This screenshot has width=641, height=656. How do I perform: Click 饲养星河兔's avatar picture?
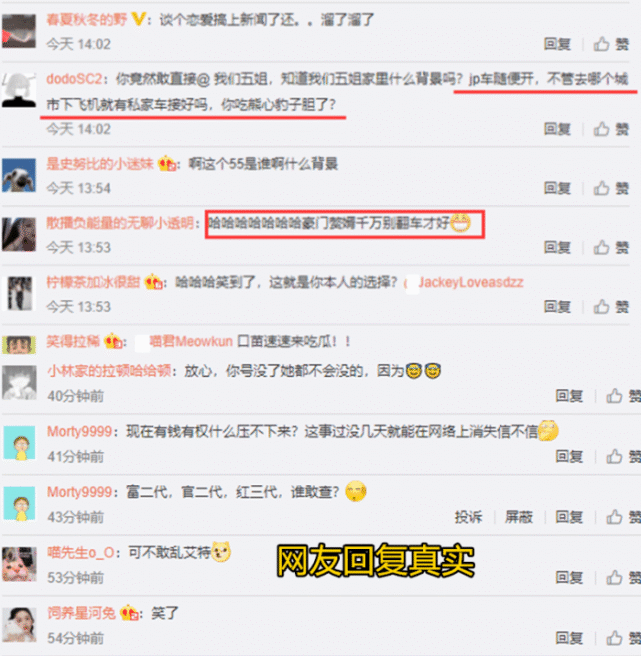tap(19, 625)
